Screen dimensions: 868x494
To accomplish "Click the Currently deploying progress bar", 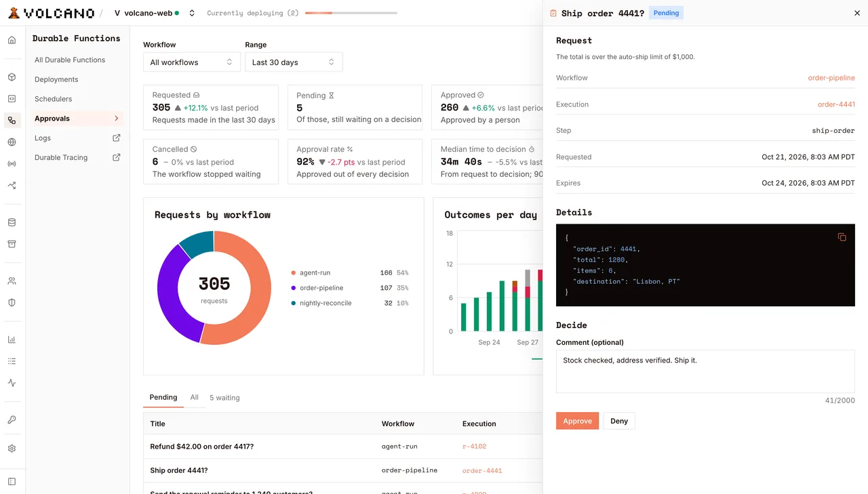I will click(x=351, y=13).
